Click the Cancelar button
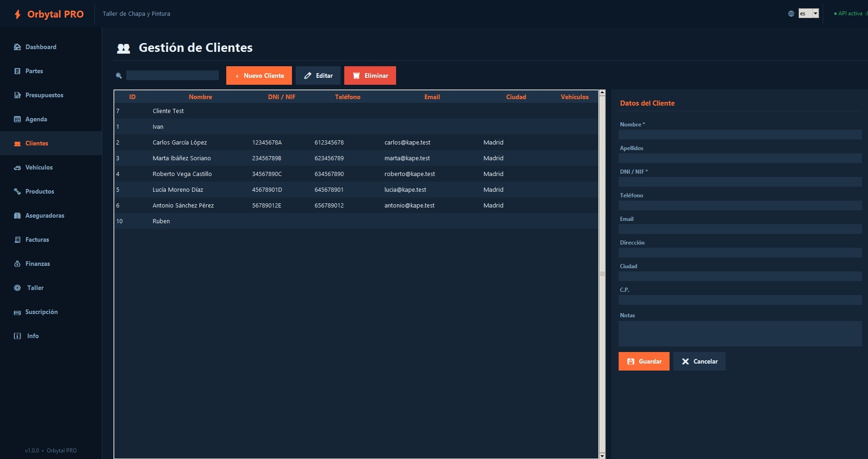The width and height of the screenshot is (868, 459). (x=699, y=361)
